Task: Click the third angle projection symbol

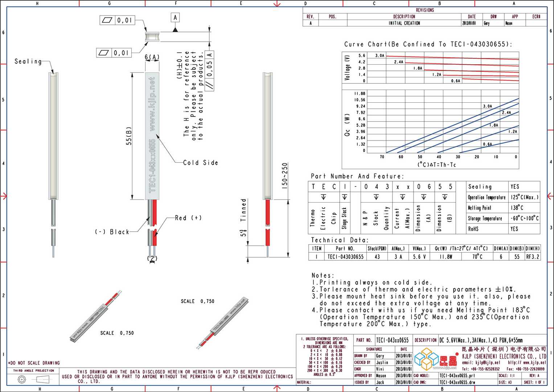Action: [33, 380]
